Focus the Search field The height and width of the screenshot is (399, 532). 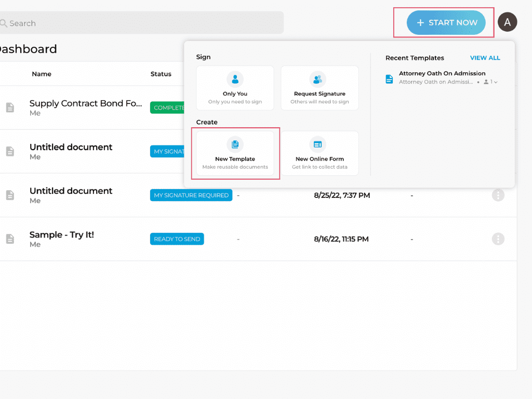(141, 23)
